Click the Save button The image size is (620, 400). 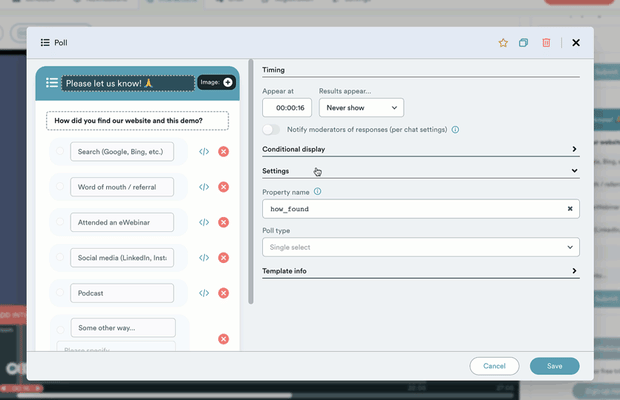point(554,366)
